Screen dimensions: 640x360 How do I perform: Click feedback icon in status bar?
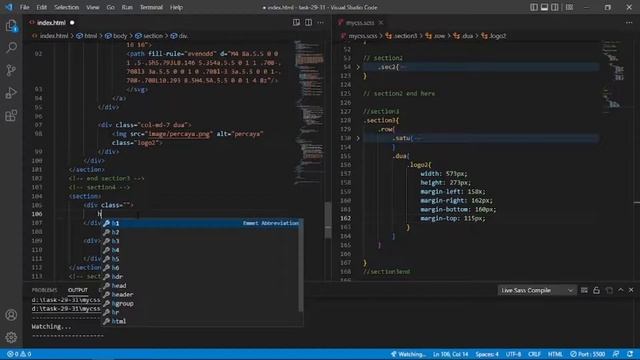click(x=616, y=354)
